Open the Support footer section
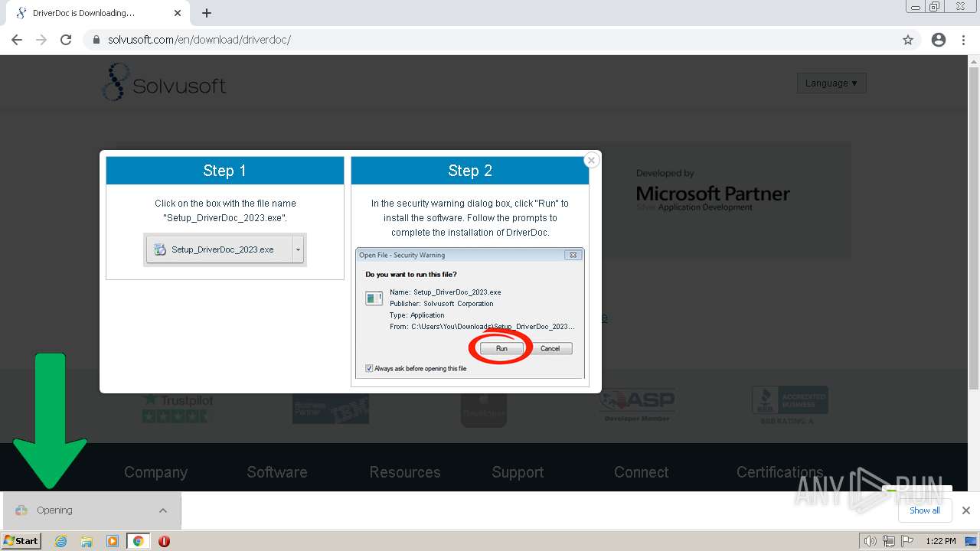 518,472
